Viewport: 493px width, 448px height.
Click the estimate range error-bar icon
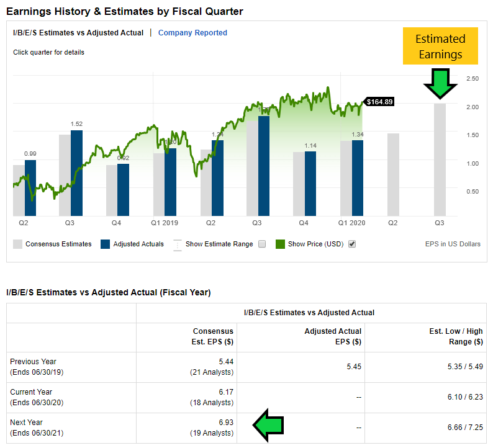(x=177, y=244)
